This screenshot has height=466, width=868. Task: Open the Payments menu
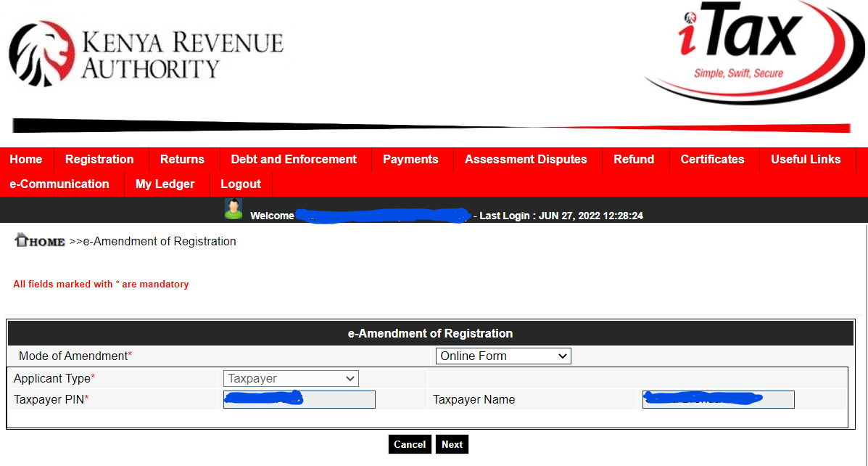pos(410,159)
